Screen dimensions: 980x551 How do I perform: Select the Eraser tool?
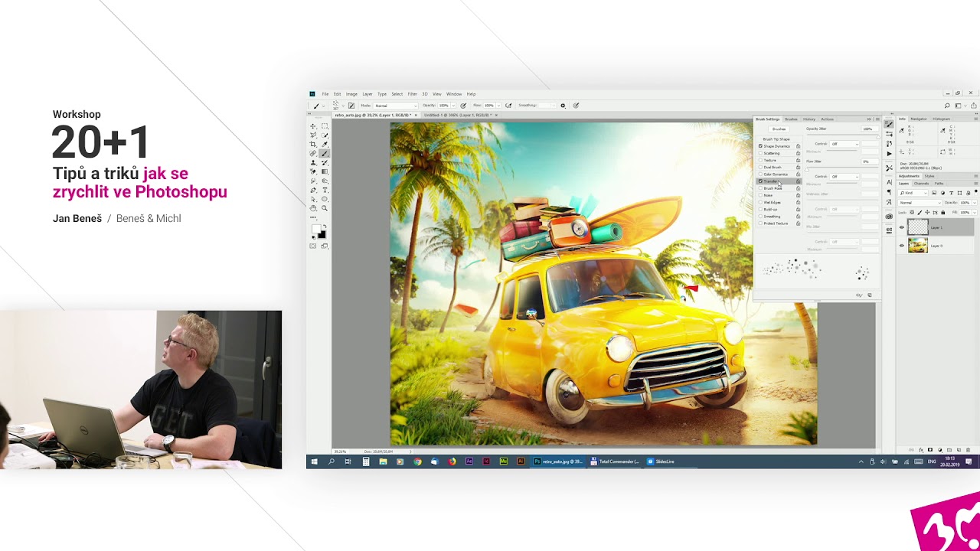pyautogui.click(x=313, y=171)
